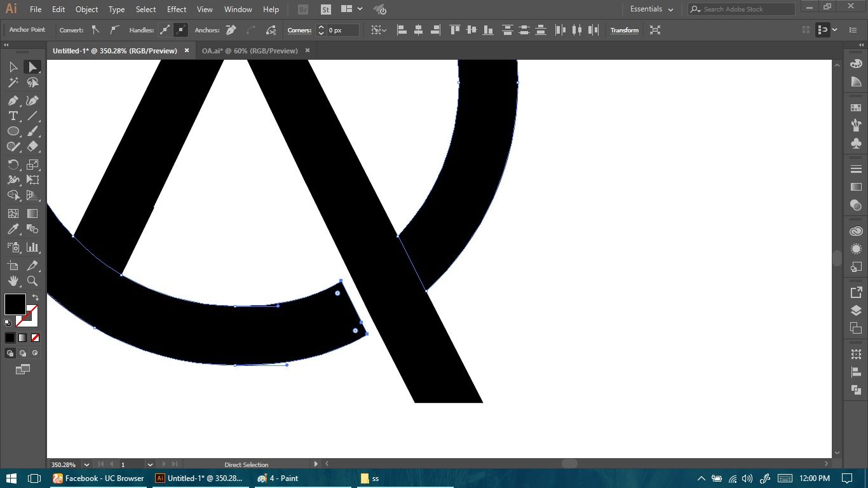This screenshot has width=868, height=488.
Task: Open the Align To options dropdown
Action: 379,30
